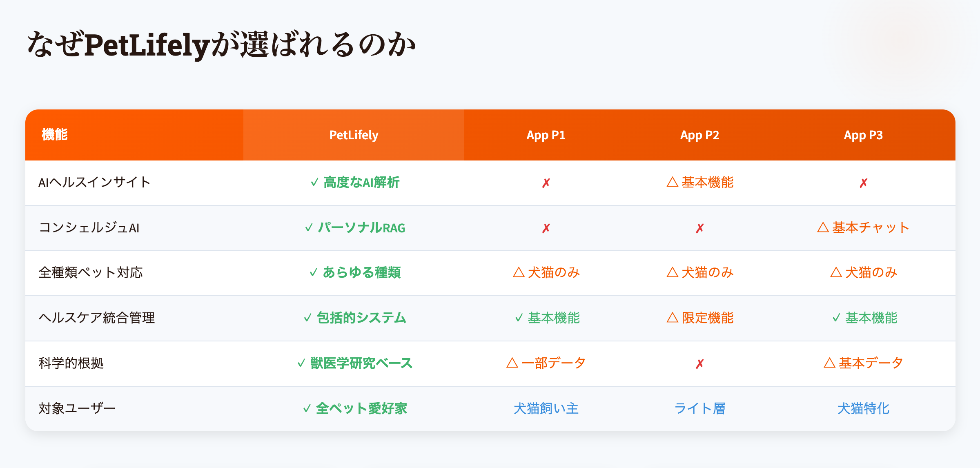
Task: Click the red ✗ for App P2 in 科学的根拠 row
Action: 700,364
